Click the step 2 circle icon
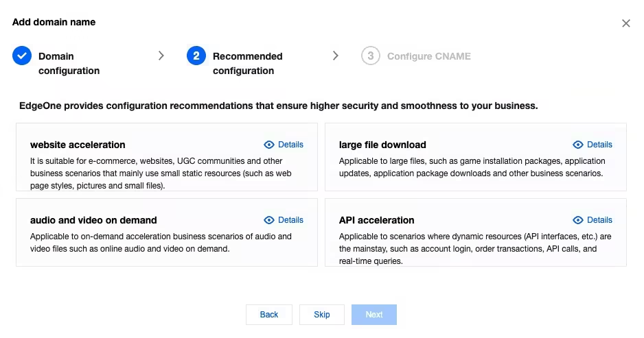Image resolution: width=644 pixels, height=338 pixels. pyautogui.click(x=196, y=56)
